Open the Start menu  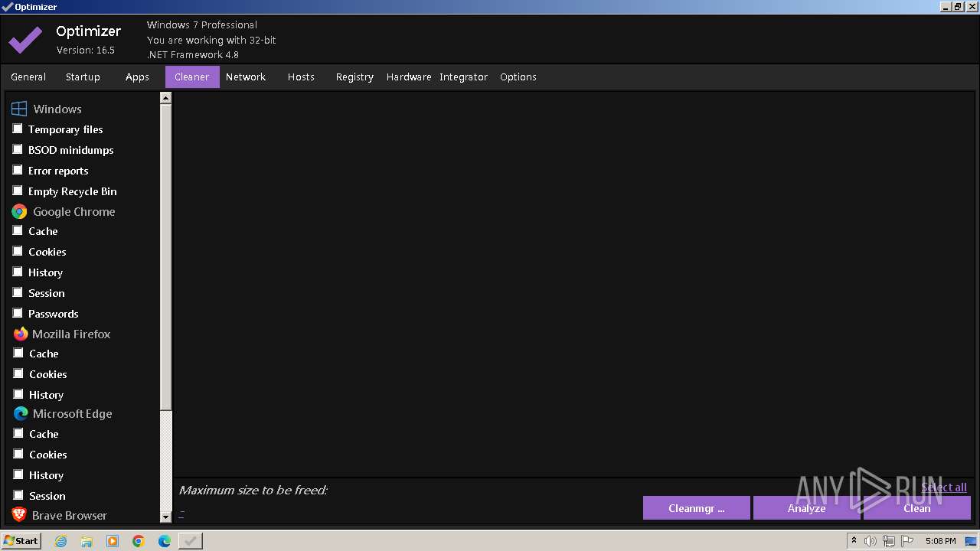pyautogui.click(x=21, y=541)
